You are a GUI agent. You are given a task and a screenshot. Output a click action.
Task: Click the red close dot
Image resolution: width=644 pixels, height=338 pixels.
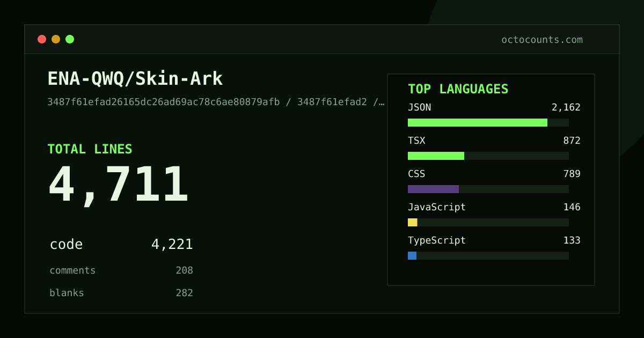tap(42, 39)
